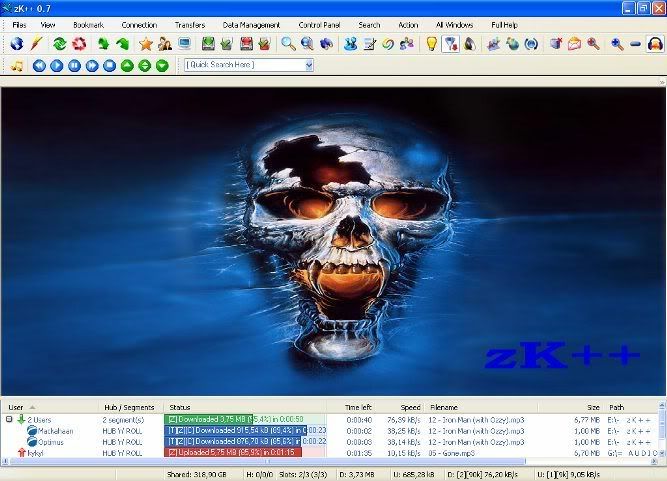Click the blue stop button
The image size is (667, 481).
[x=109, y=65]
